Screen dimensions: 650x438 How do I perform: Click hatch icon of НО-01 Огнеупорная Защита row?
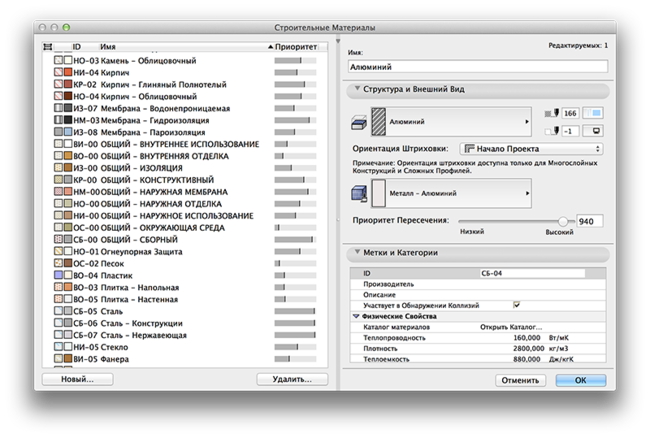click(58, 252)
